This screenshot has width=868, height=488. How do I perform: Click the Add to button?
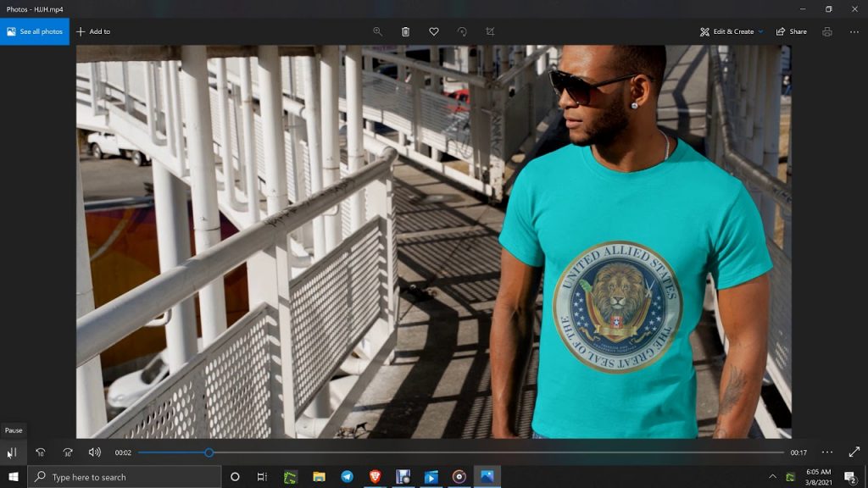coord(93,31)
